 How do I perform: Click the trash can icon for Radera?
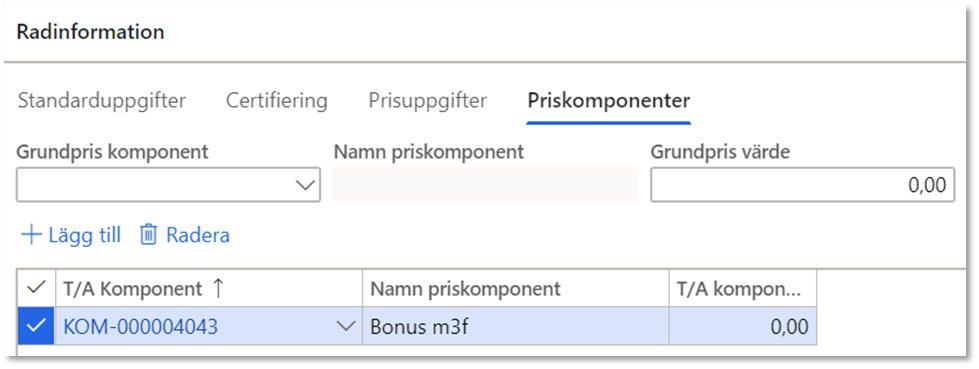point(148,235)
